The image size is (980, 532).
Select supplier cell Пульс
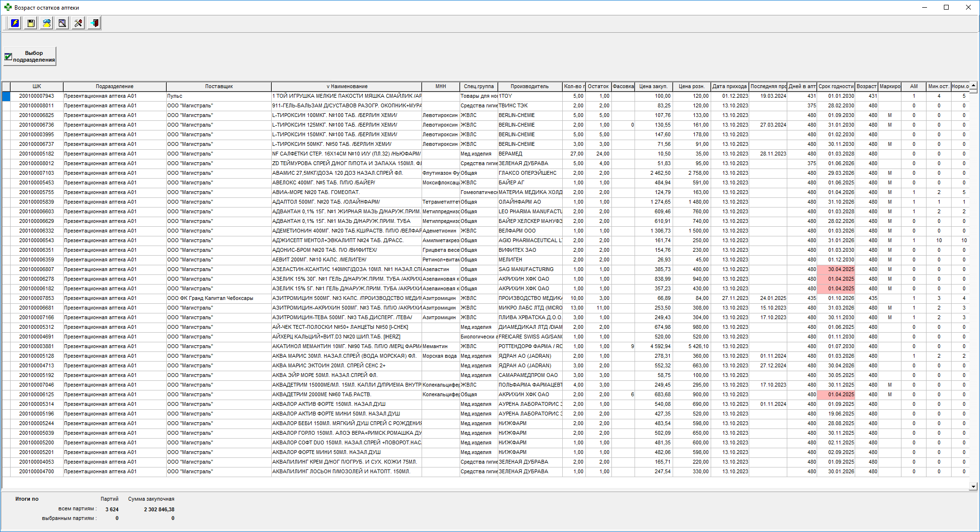click(219, 96)
